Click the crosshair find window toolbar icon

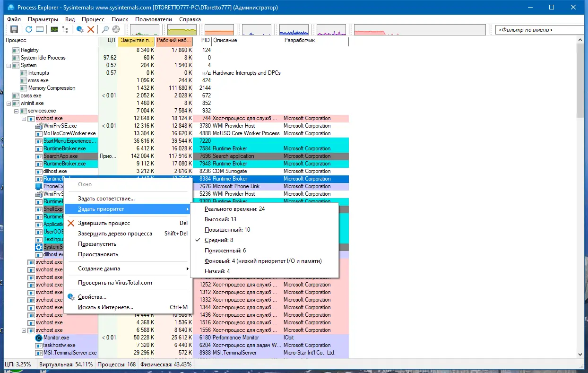[x=116, y=29]
